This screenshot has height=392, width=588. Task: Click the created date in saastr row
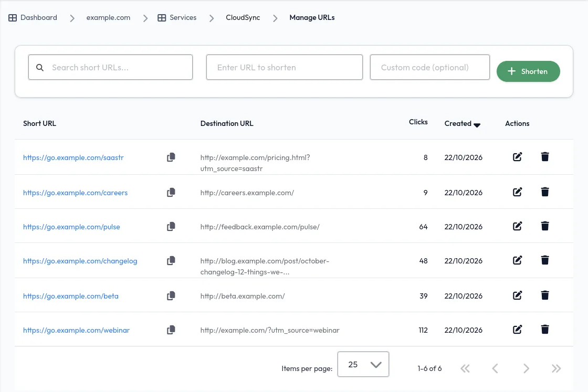pyautogui.click(x=463, y=157)
